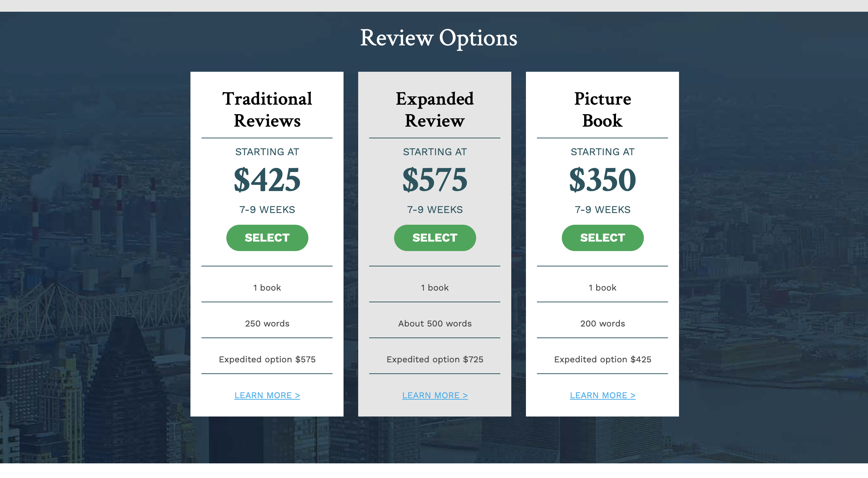868x478 pixels.
Task: Expand Picture Book details section
Action: click(x=602, y=395)
